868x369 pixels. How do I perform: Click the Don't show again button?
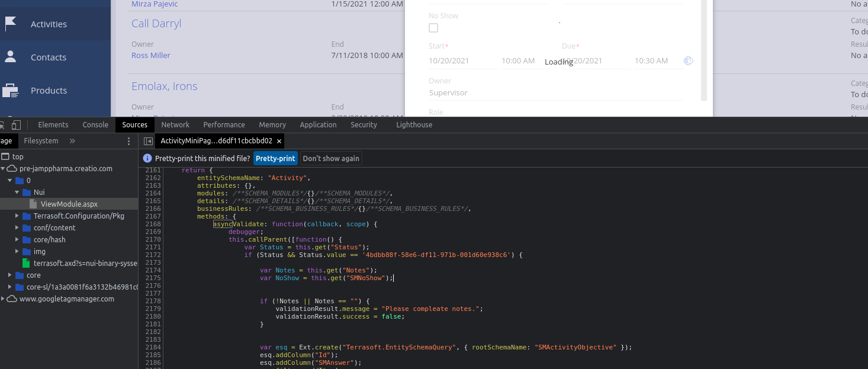[331, 158]
